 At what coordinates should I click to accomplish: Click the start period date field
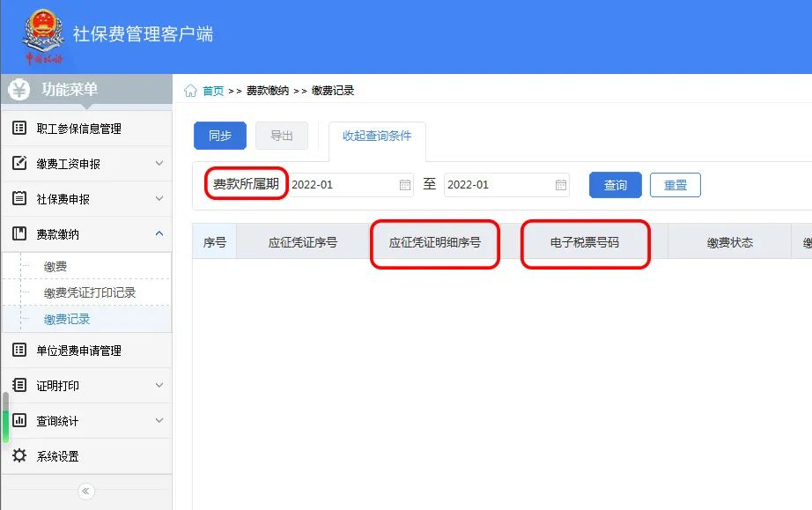[342, 185]
